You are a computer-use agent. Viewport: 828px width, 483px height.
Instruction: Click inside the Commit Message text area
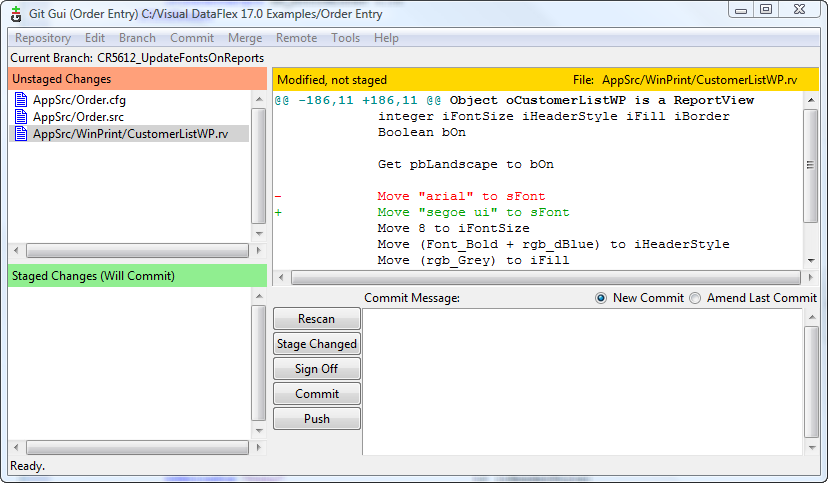[x=582, y=380]
